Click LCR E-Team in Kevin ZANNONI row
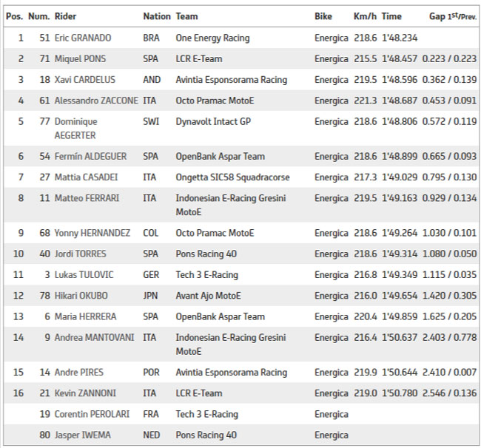This screenshot has width=481, height=448. tap(199, 393)
